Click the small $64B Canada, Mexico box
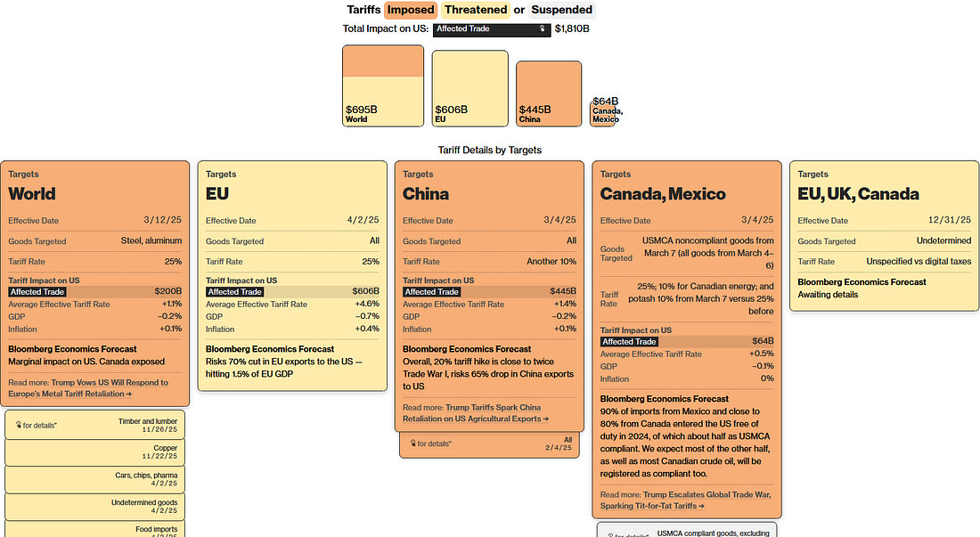 coord(602,113)
